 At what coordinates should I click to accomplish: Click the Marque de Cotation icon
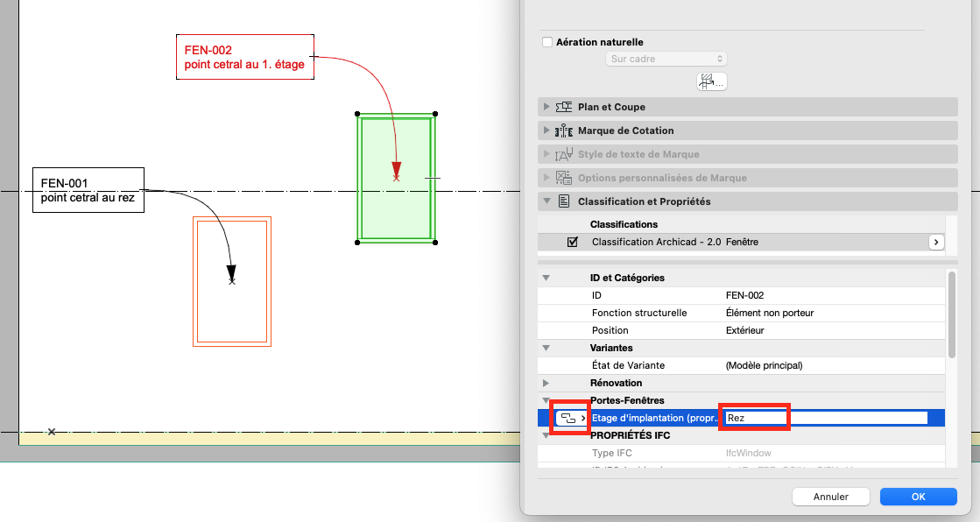click(x=564, y=130)
